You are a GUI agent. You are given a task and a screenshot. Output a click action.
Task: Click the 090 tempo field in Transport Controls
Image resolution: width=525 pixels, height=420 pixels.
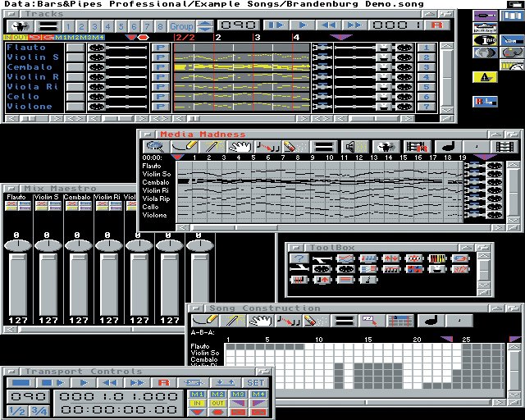(28, 396)
